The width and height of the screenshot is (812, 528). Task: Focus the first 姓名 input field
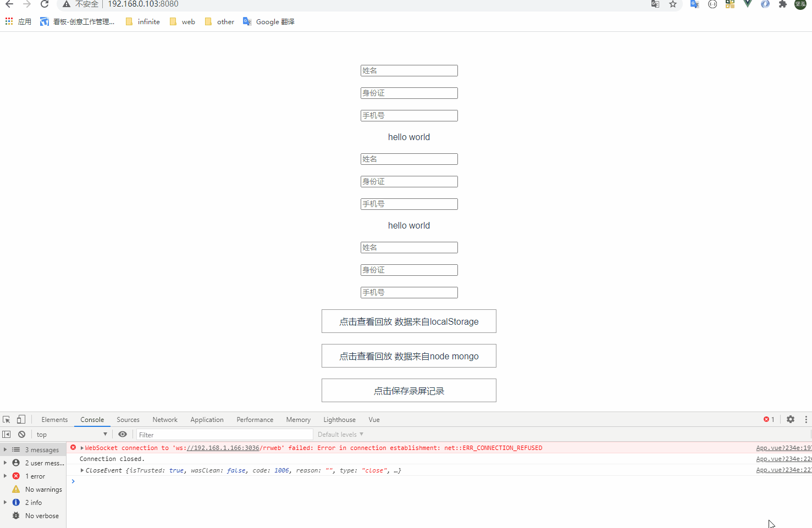pyautogui.click(x=409, y=71)
